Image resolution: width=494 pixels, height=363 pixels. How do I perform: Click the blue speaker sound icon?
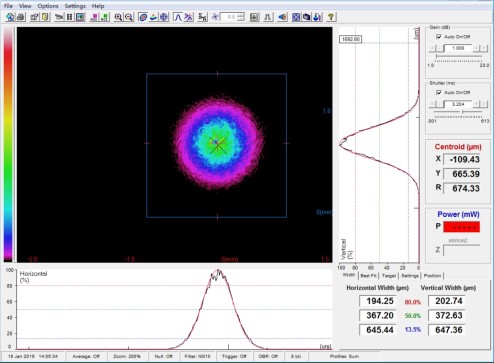[x=283, y=17]
